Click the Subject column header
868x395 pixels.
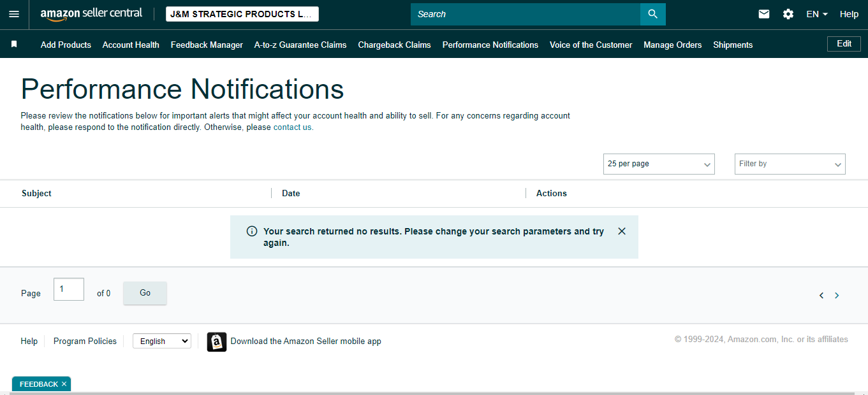36,193
